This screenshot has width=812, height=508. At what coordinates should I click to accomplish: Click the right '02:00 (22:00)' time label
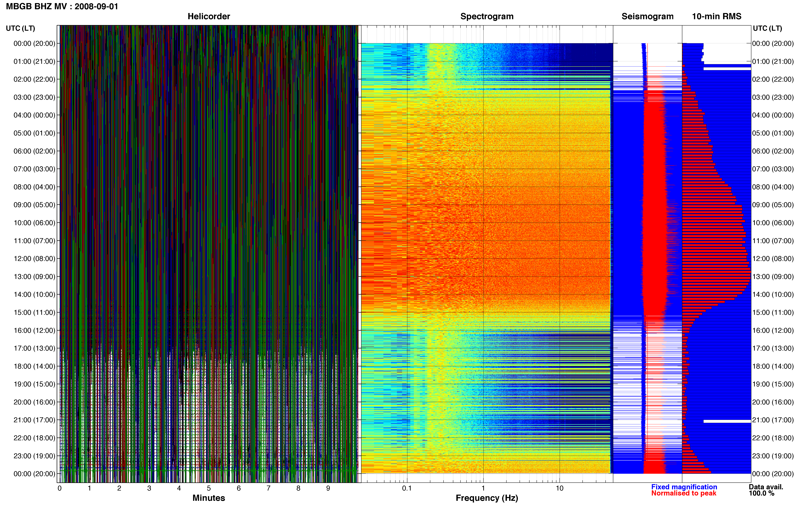773,79
